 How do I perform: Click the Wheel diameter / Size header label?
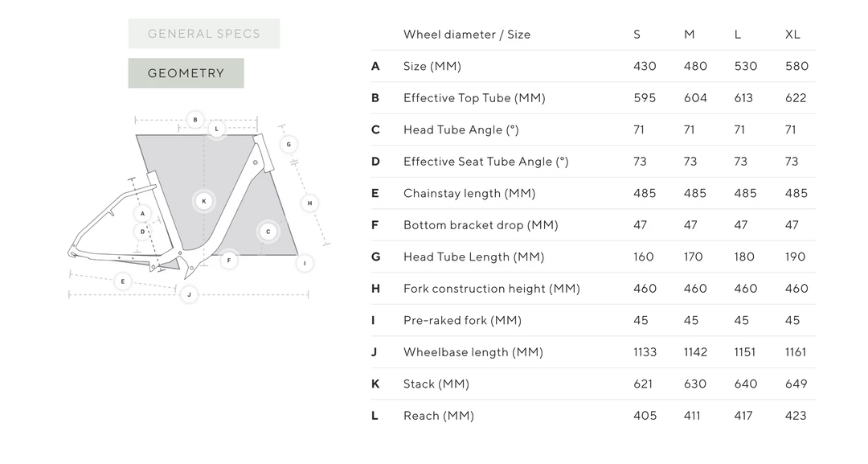click(x=467, y=35)
